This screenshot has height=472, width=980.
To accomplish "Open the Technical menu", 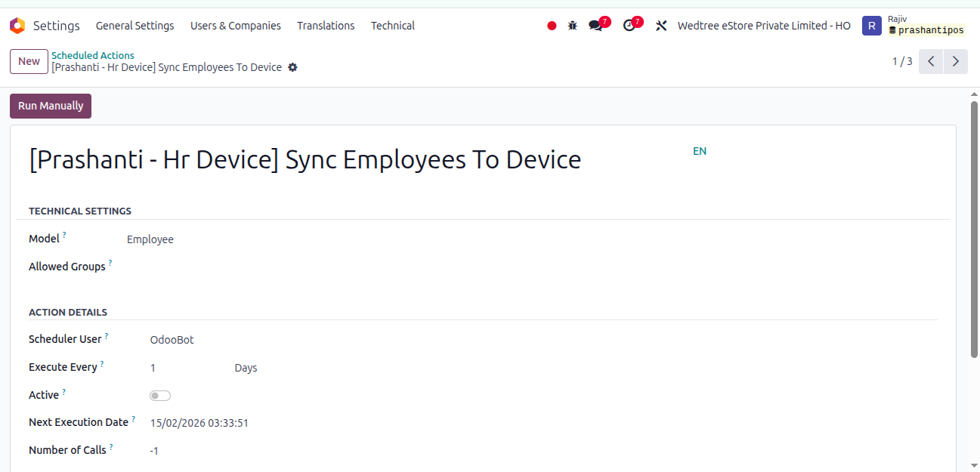I will pos(393,26).
